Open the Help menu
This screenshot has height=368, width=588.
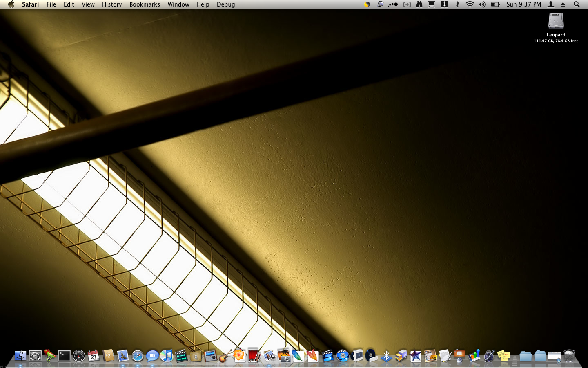[203, 4]
